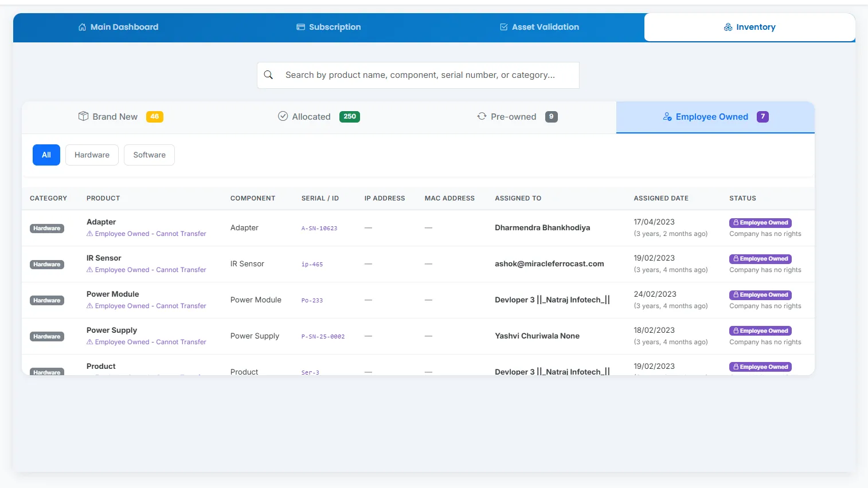
Task: Click the Power Module product name
Action: click(x=112, y=294)
